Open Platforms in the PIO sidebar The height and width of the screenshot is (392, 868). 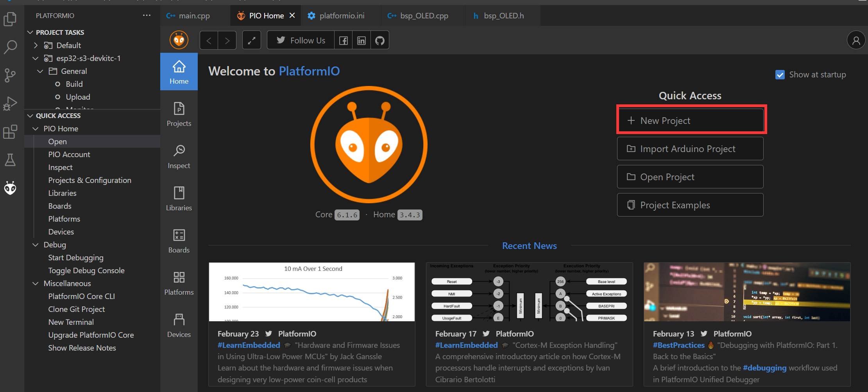point(179,283)
